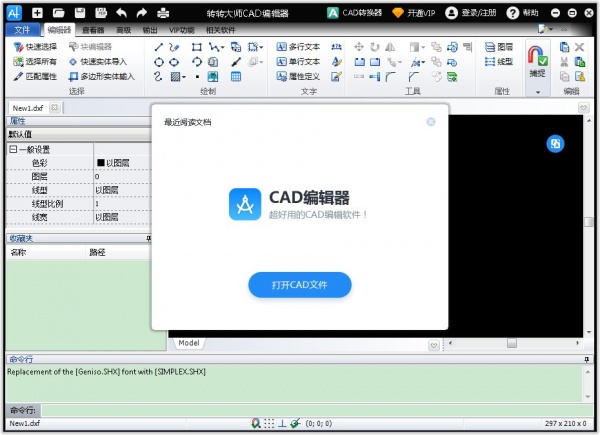Click 开通VIP in the title bar
This screenshot has height=435, width=600.
tap(414, 13)
